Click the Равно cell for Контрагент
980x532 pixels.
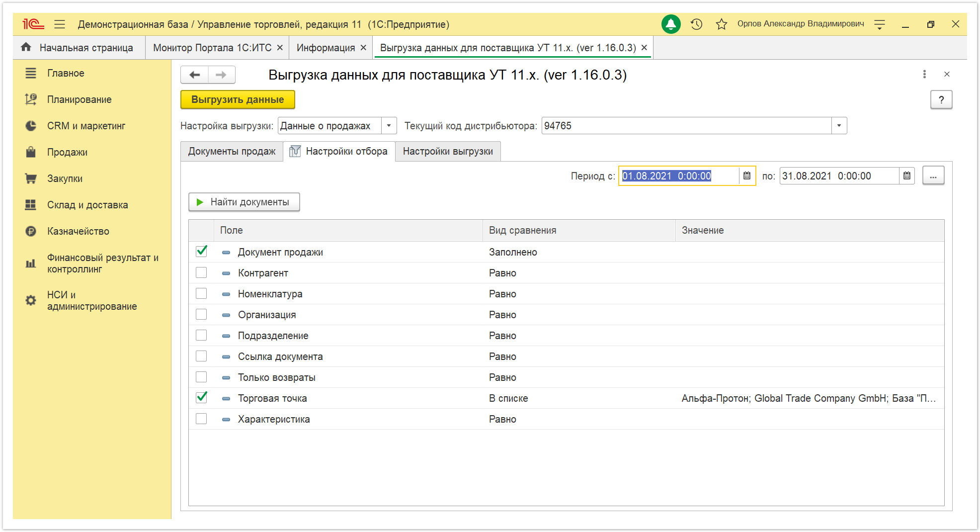point(579,273)
